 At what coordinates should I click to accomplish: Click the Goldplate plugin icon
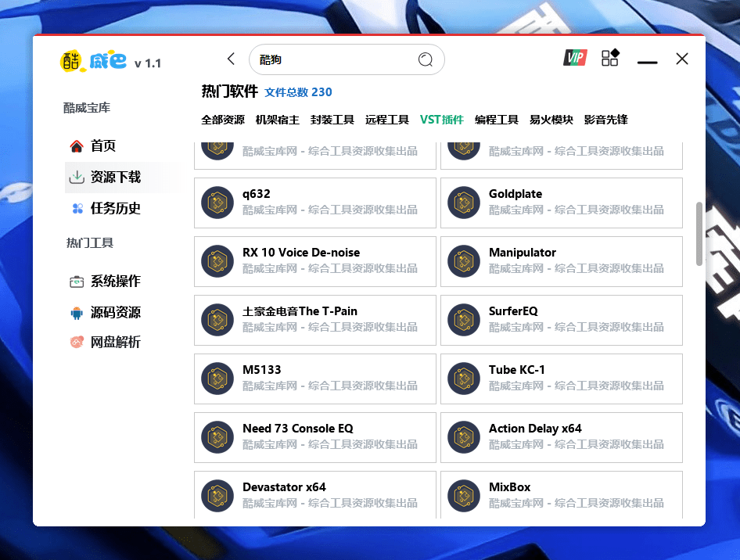pos(464,203)
